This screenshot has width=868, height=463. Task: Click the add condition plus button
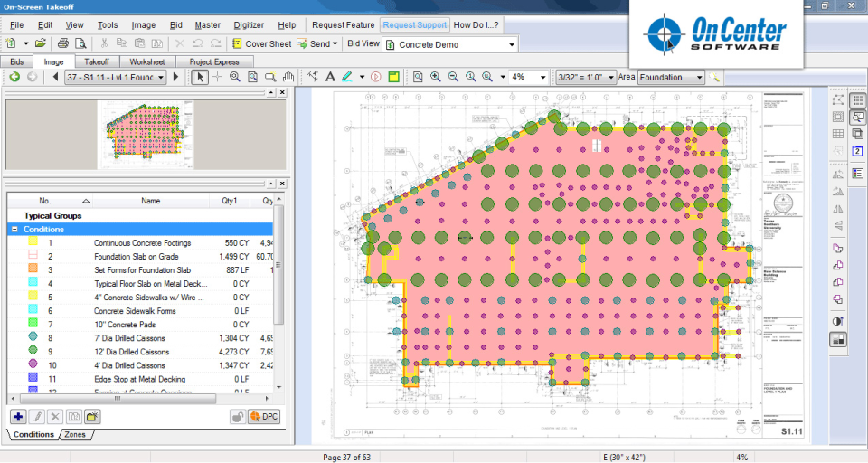click(18, 417)
